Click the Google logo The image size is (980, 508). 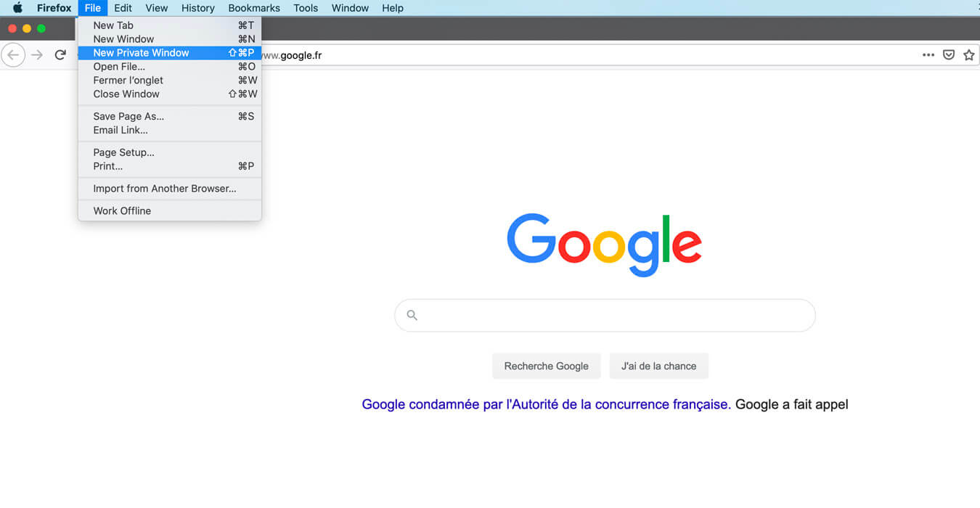604,245
